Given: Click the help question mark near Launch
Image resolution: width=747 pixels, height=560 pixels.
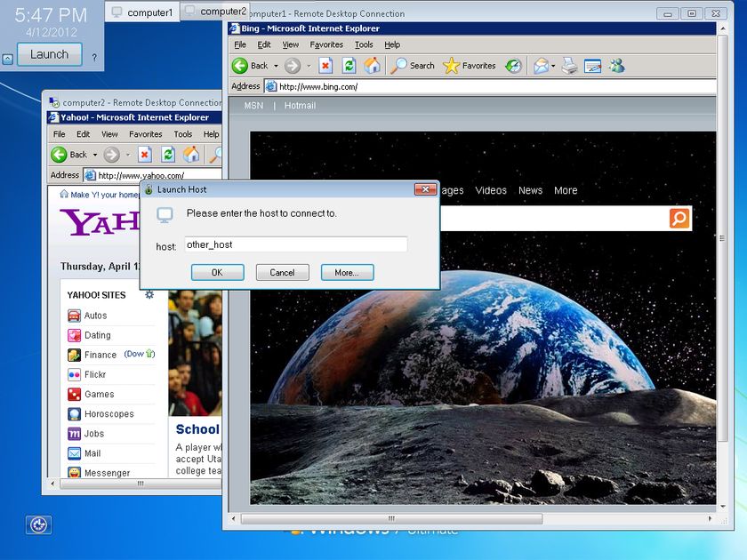Looking at the screenshot, I should [94, 58].
